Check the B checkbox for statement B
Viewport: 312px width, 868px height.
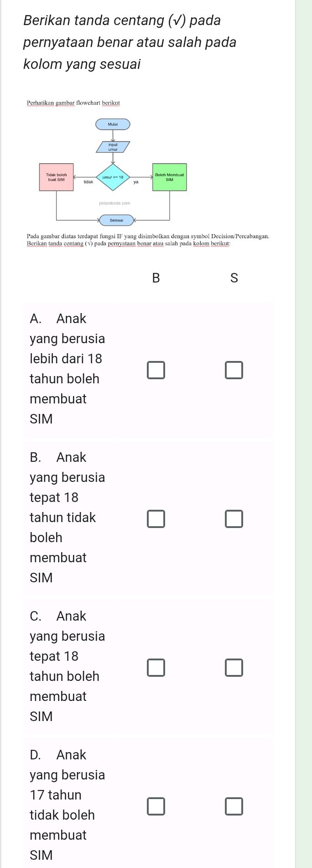(x=156, y=518)
